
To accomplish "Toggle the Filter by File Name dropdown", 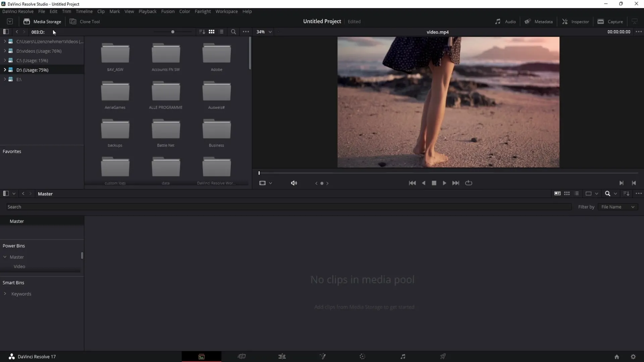I will [x=618, y=207].
